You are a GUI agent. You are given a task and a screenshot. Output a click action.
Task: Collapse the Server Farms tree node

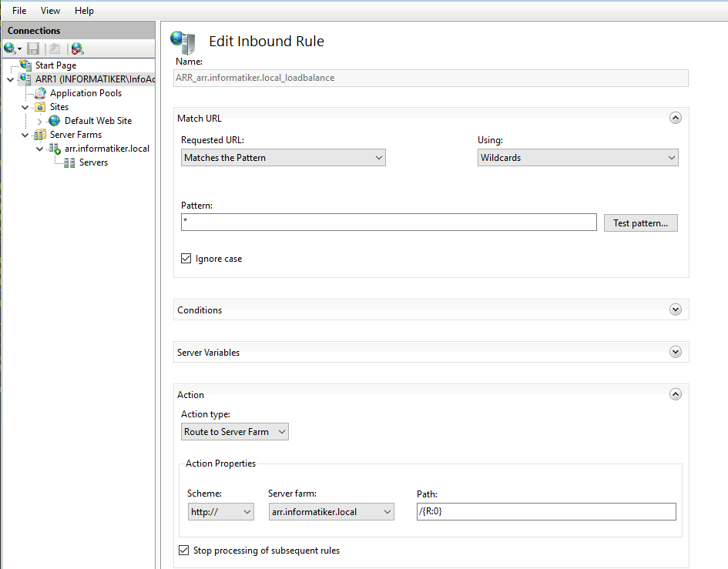25,135
